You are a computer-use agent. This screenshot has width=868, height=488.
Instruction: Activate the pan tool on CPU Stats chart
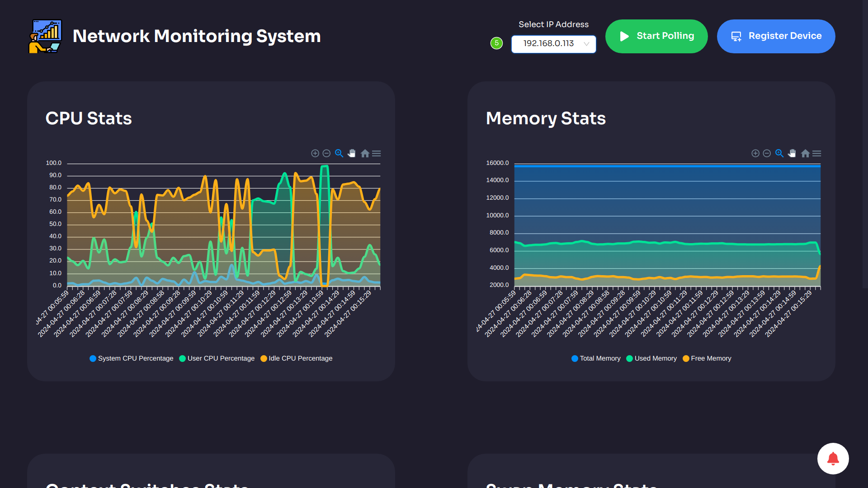(352, 154)
